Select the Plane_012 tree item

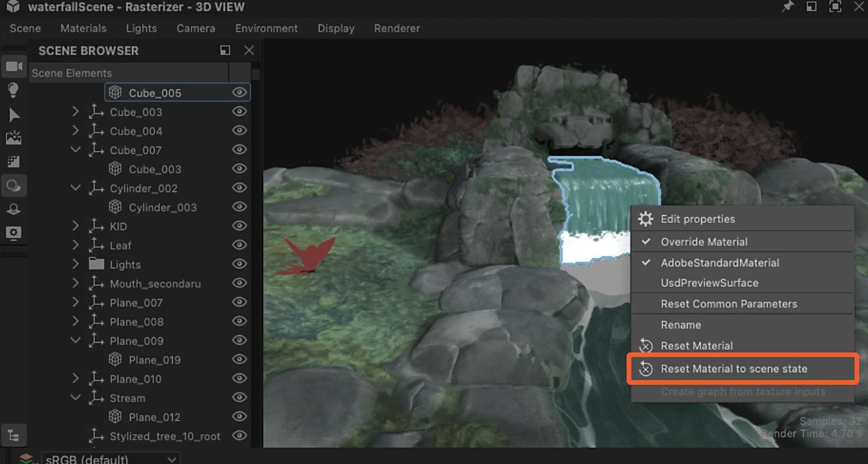pyautogui.click(x=155, y=417)
